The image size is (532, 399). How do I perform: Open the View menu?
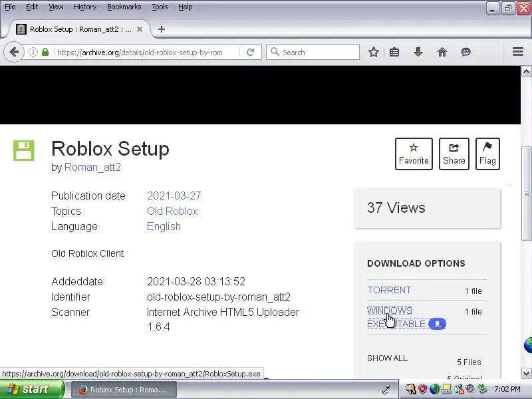tap(56, 7)
